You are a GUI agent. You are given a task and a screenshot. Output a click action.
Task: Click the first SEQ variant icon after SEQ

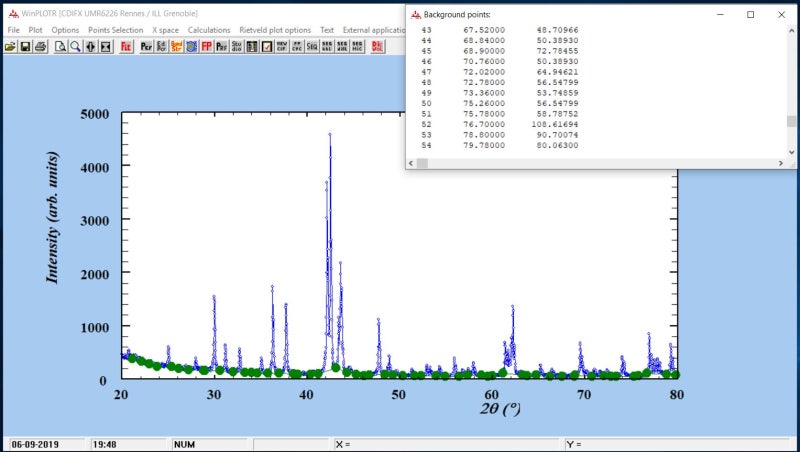(327, 46)
